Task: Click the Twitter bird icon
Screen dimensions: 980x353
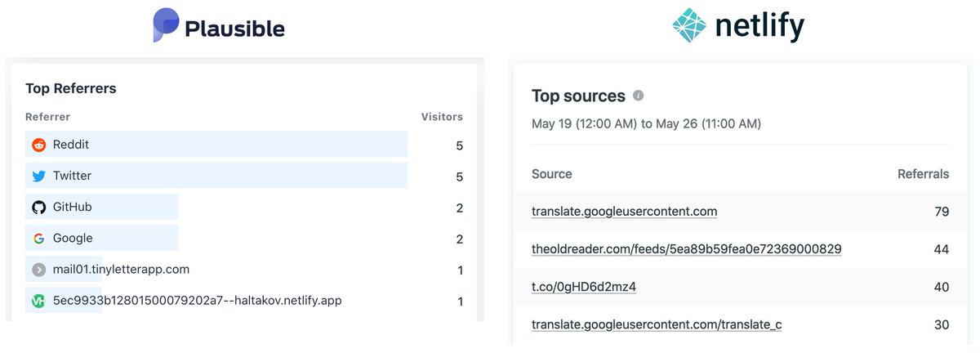Action: coord(39,176)
